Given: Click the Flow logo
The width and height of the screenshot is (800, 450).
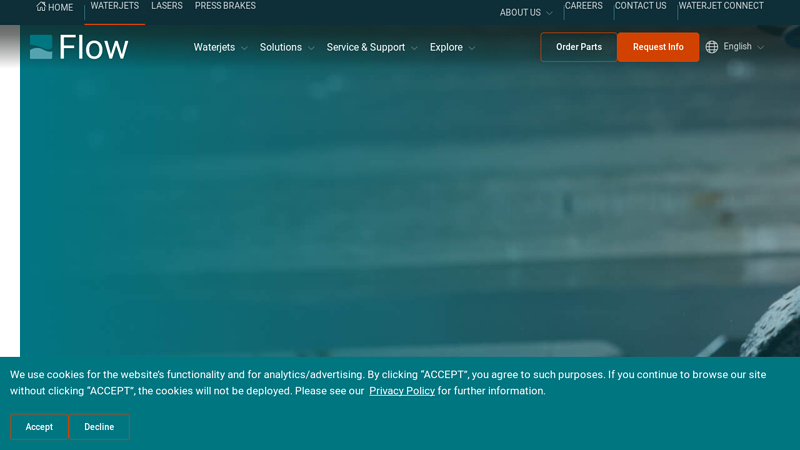Looking at the screenshot, I should 79,47.
